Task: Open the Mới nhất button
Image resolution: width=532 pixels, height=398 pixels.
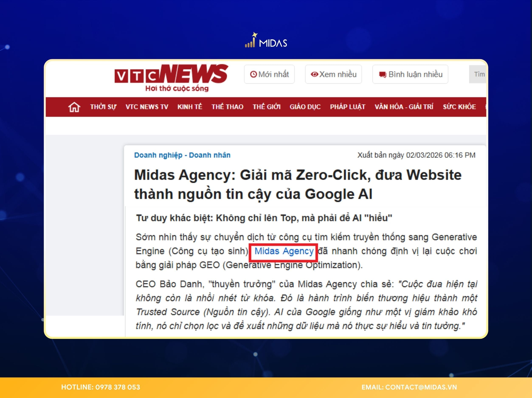Action: pyautogui.click(x=269, y=74)
